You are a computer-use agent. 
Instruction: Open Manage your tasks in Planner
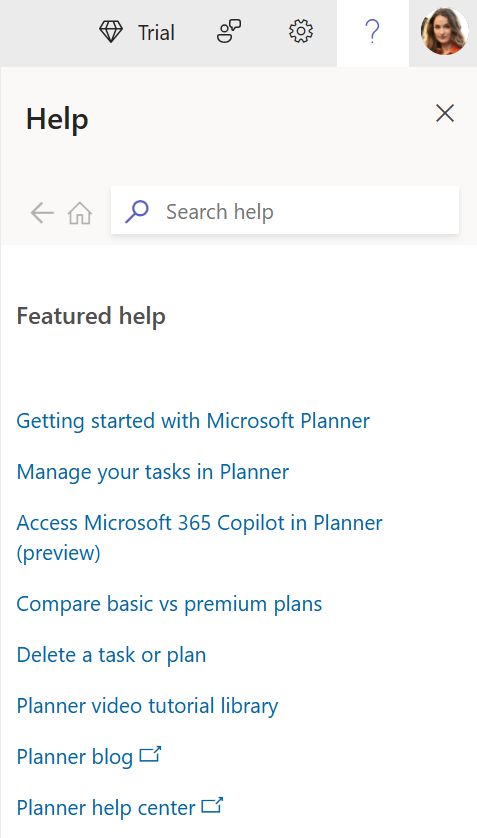click(x=153, y=472)
